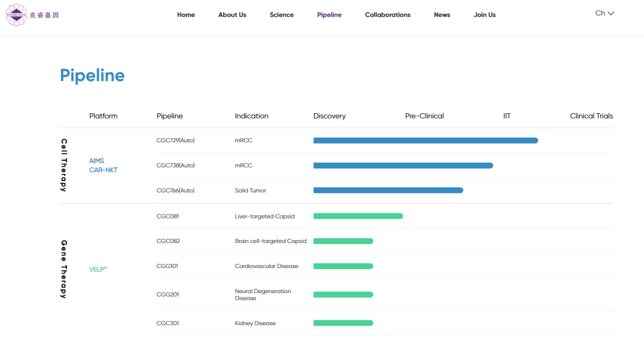Navigate to the Science section
The image size is (644, 358).
click(x=281, y=15)
